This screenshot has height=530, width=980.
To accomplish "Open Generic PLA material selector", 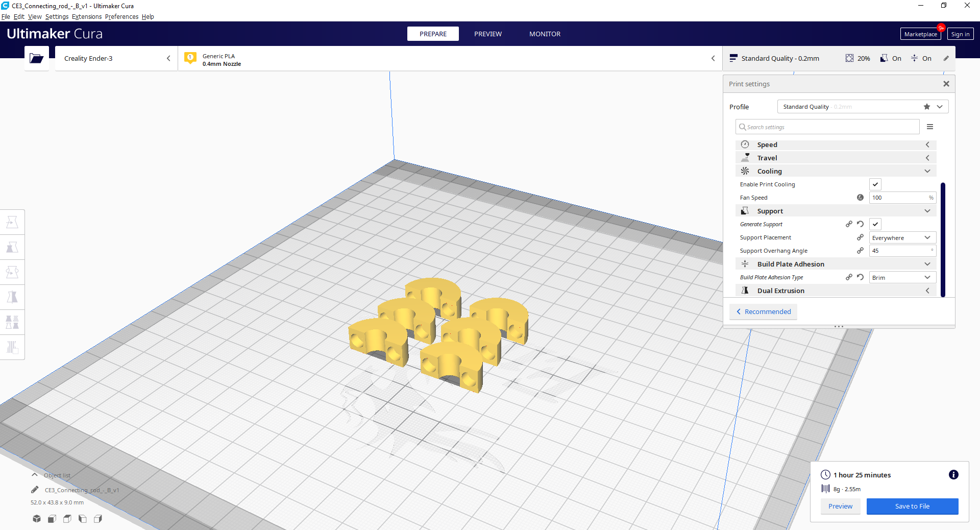I will [x=450, y=58].
